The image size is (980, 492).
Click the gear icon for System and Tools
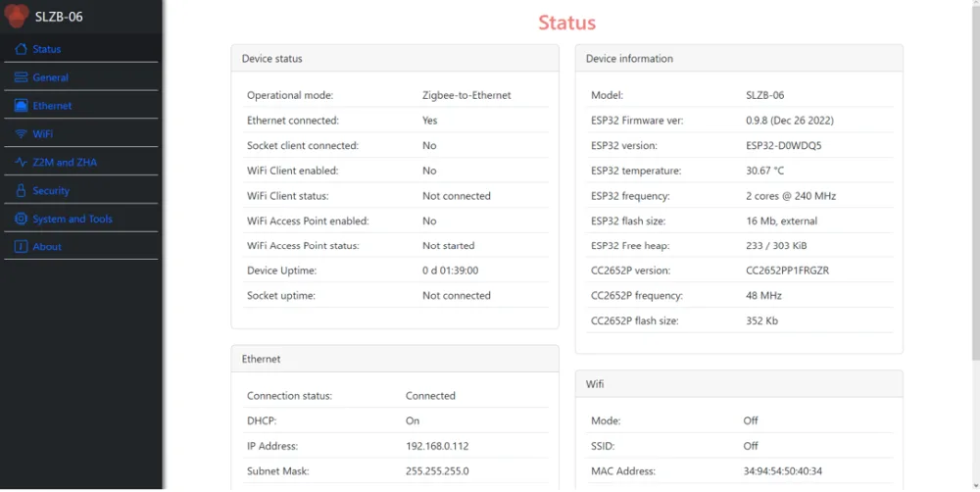pyautogui.click(x=22, y=220)
